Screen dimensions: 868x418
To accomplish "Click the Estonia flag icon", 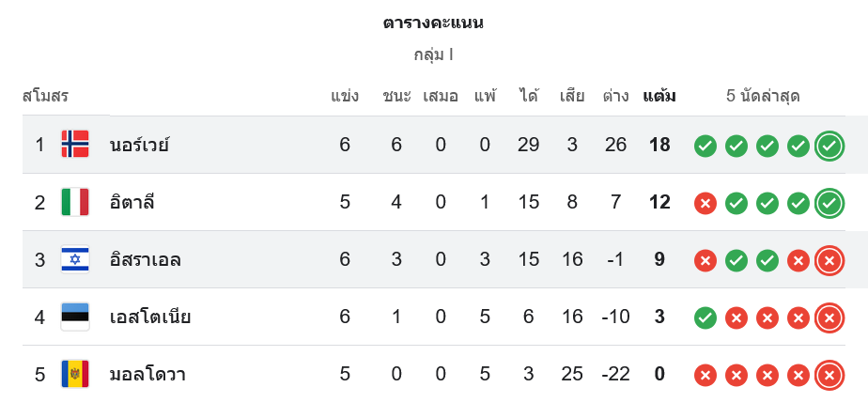I will 75,317.
